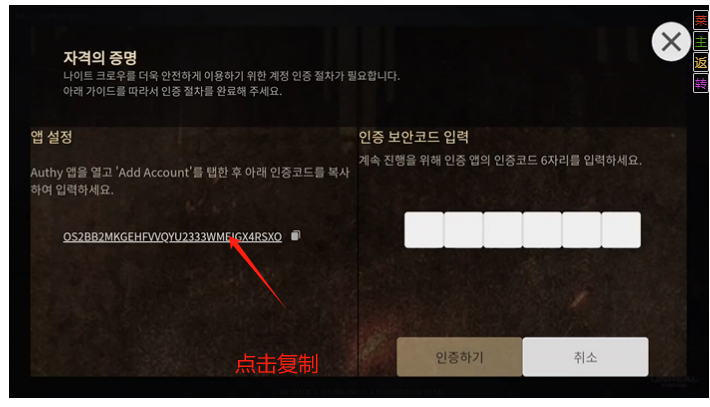This screenshot has width=710, height=407.
Task: Click the 인증하기 authenticate button
Action: pyautogui.click(x=459, y=357)
